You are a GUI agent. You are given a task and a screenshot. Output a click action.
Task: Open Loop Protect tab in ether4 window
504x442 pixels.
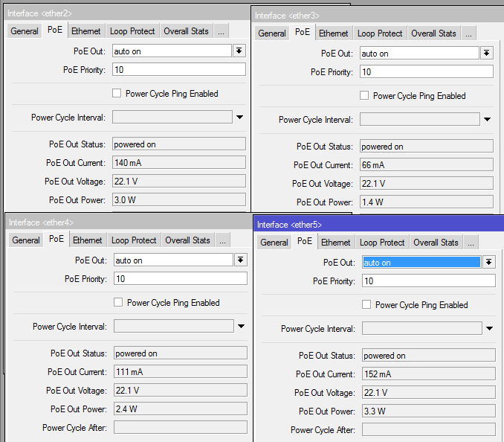[x=134, y=240]
